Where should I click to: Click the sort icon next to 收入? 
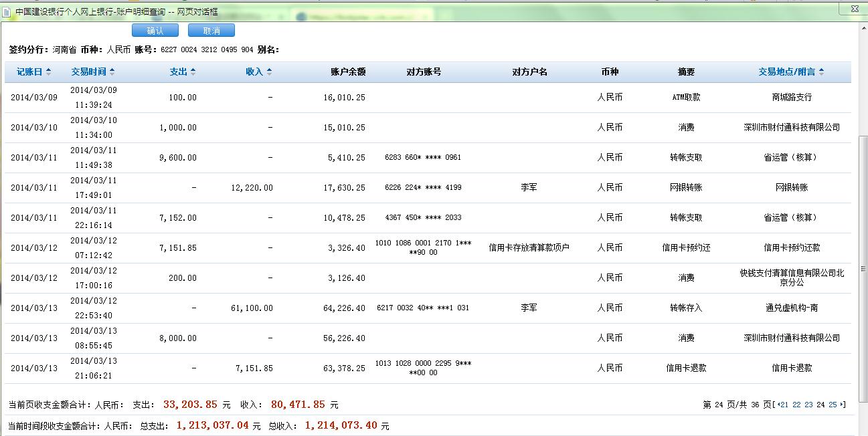pos(269,72)
